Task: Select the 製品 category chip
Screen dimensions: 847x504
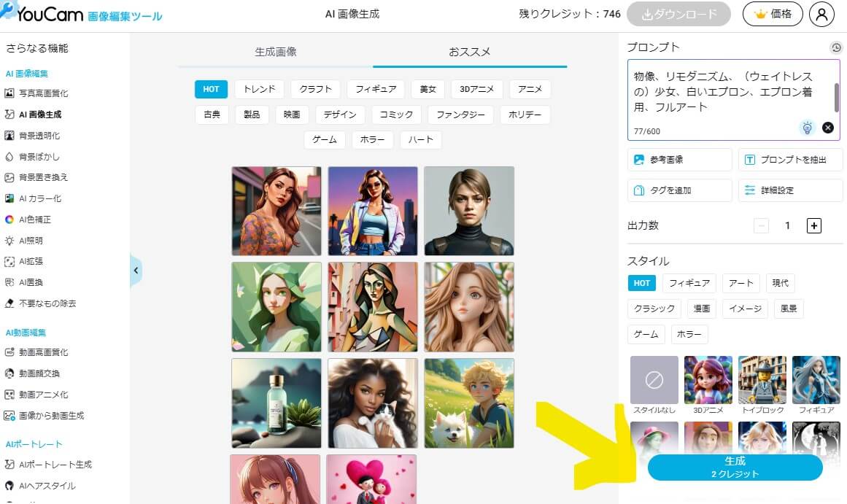Action: (x=252, y=115)
